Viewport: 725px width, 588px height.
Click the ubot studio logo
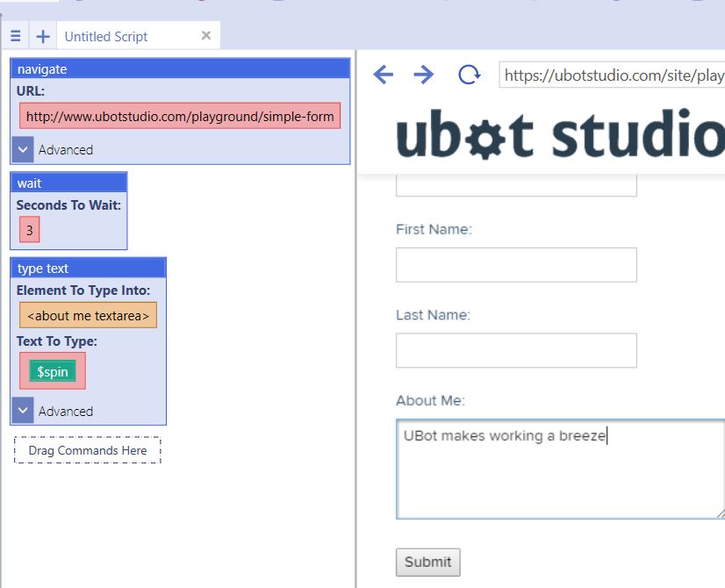pyautogui.click(x=560, y=134)
